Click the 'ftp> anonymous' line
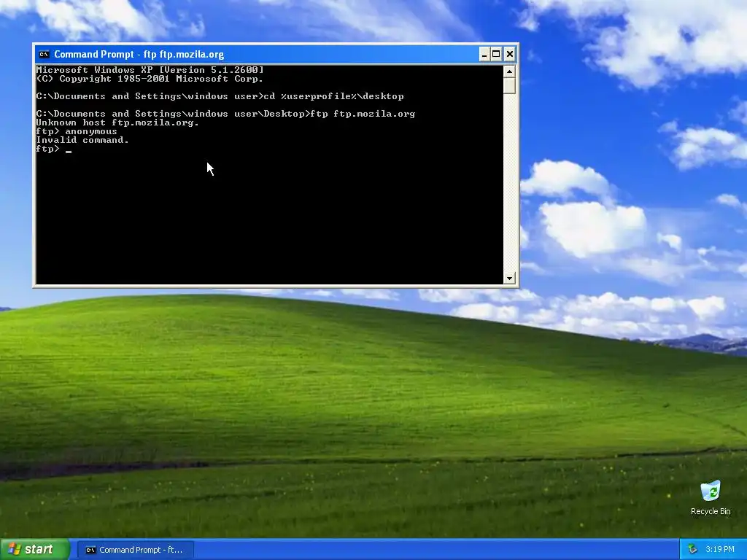This screenshot has height=560, width=747. 76,131
